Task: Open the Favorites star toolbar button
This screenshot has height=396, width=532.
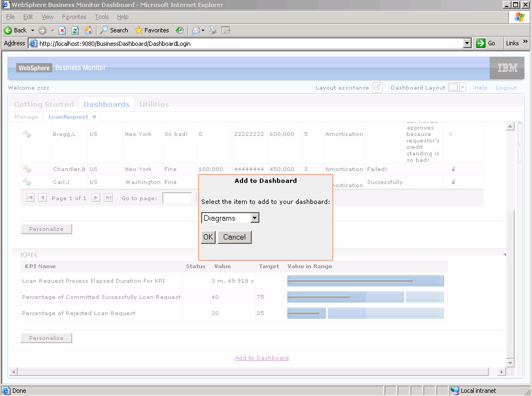Action: pos(151,30)
